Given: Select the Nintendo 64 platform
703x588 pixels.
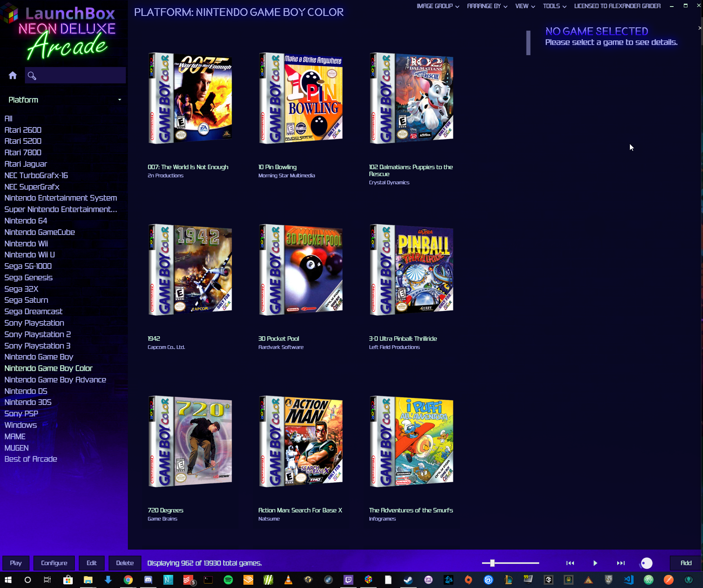Looking at the screenshot, I should pos(26,221).
